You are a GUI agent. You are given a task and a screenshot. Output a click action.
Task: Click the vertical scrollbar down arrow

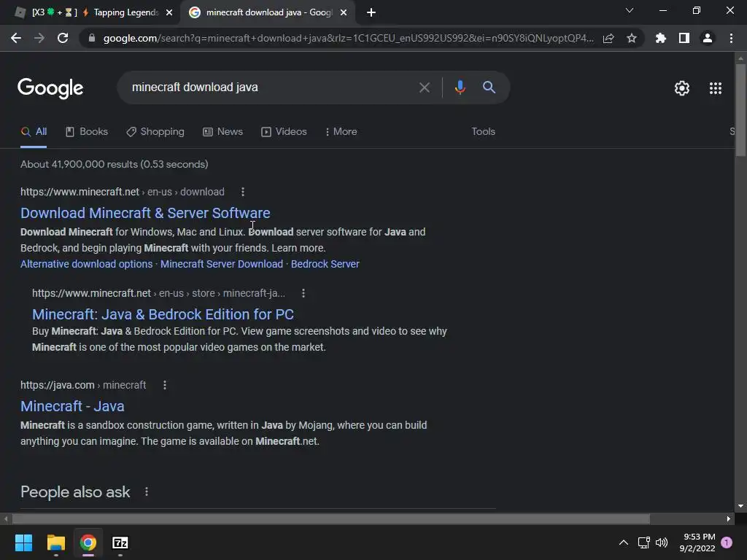[740, 506]
